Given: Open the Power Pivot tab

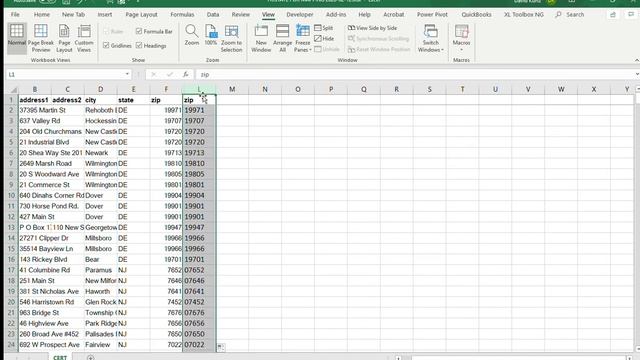Looking at the screenshot, I should coord(432,14).
